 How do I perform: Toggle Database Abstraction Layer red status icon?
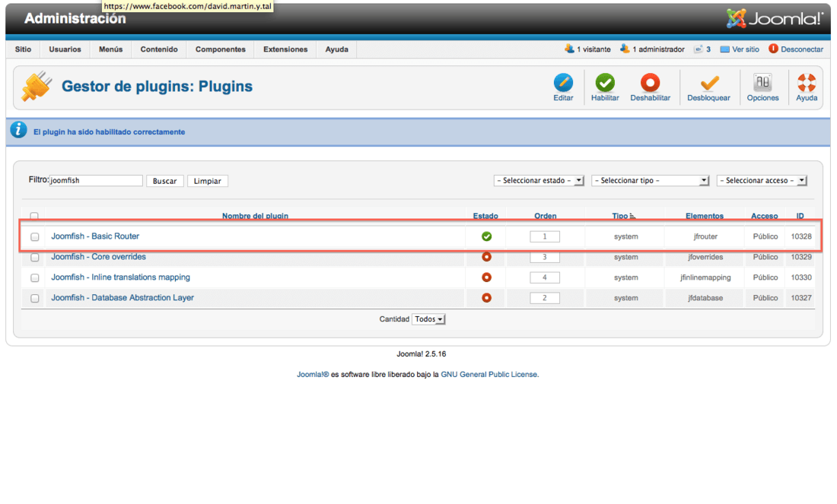click(486, 297)
